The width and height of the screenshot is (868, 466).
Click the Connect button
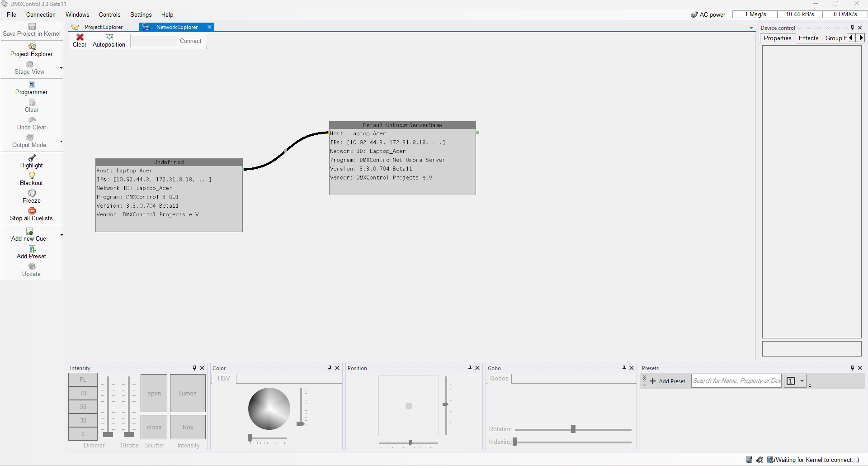pos(190,41)
